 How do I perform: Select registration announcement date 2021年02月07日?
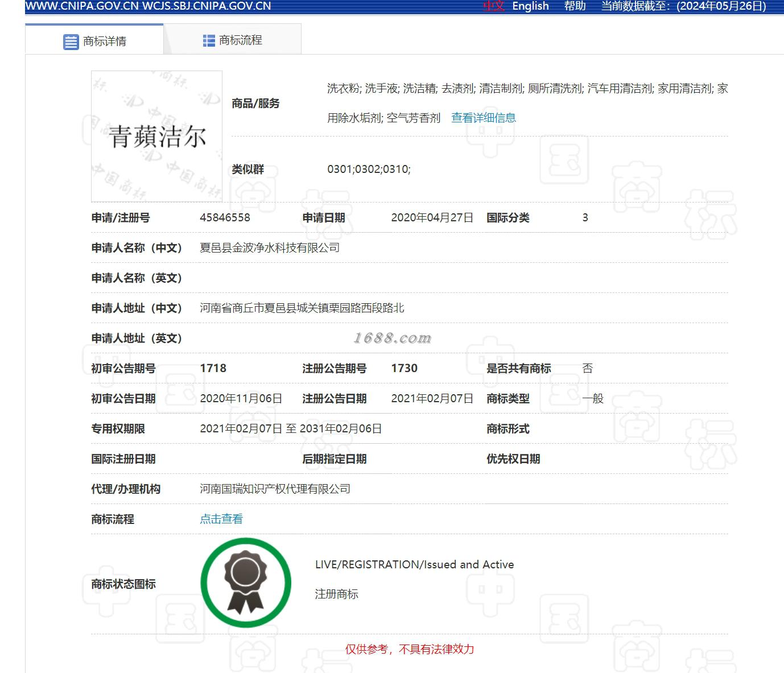pos(432,398)
